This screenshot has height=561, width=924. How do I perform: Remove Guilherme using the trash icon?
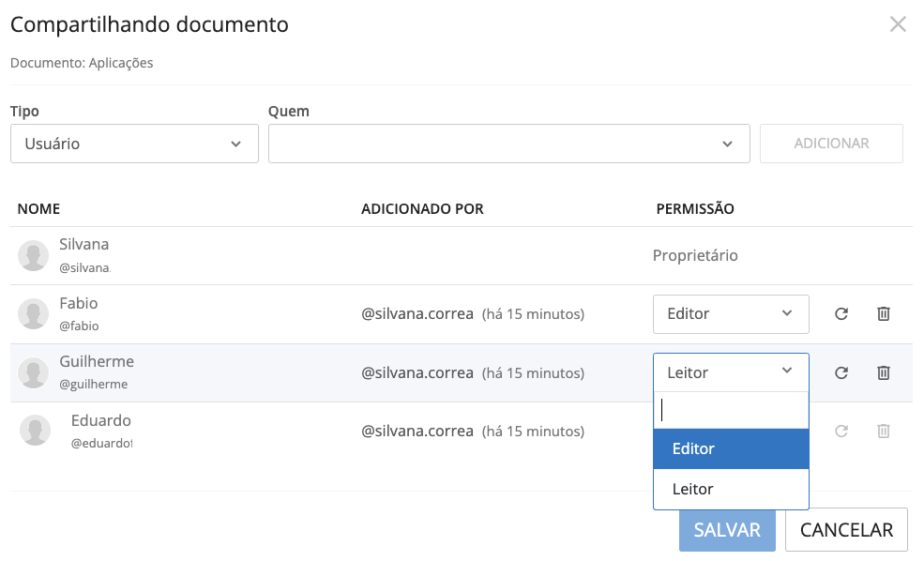(883, 373)
